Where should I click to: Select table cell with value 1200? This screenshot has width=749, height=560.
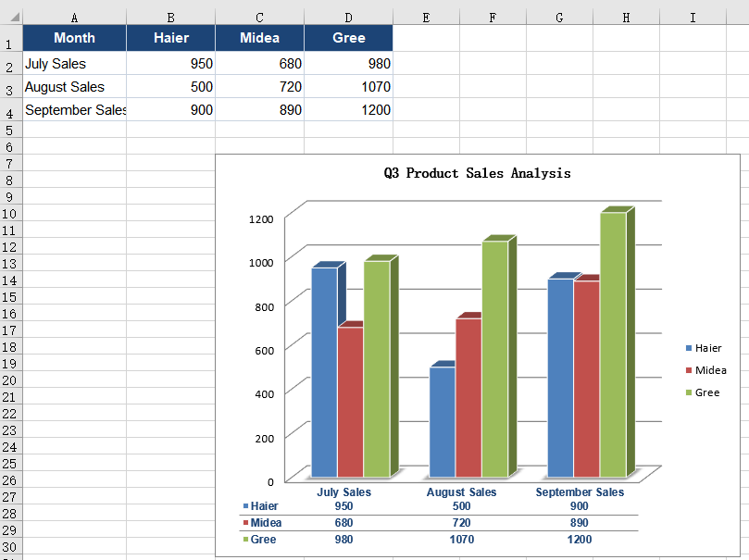click(x=348, y=109)
